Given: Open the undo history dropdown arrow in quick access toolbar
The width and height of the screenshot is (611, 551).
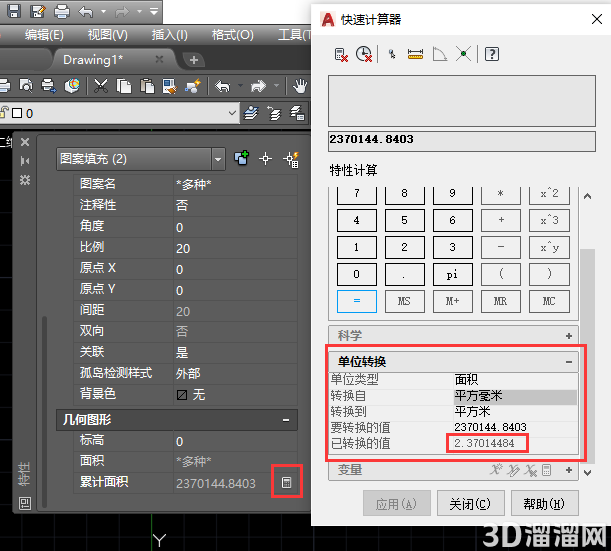Looking at the screenshot, I should (x=104, y=12).
